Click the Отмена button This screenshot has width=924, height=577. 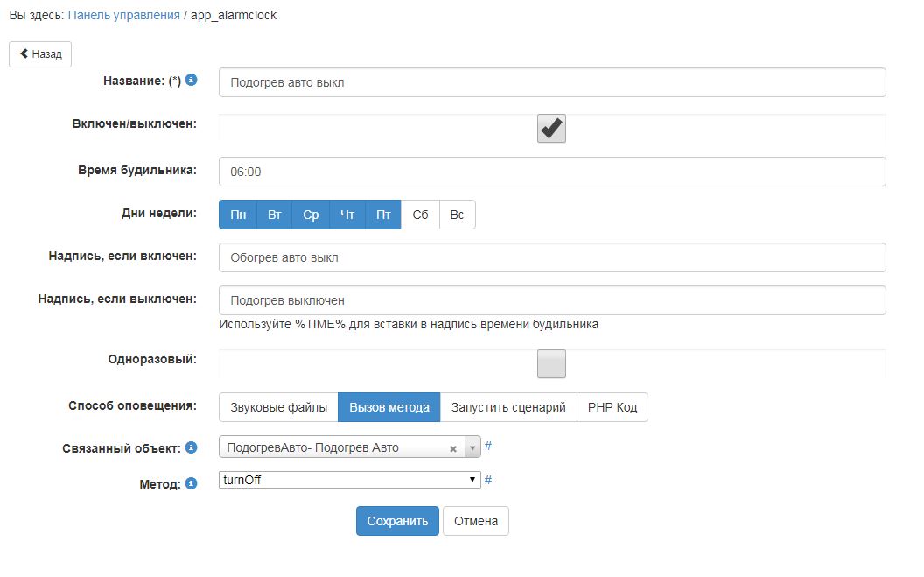tap(475, 521)
